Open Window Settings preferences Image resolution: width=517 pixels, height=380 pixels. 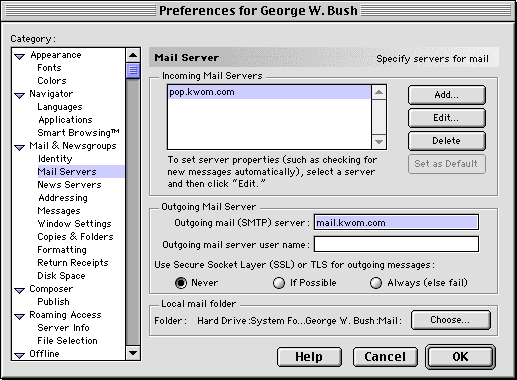click(x=74, y=224)
